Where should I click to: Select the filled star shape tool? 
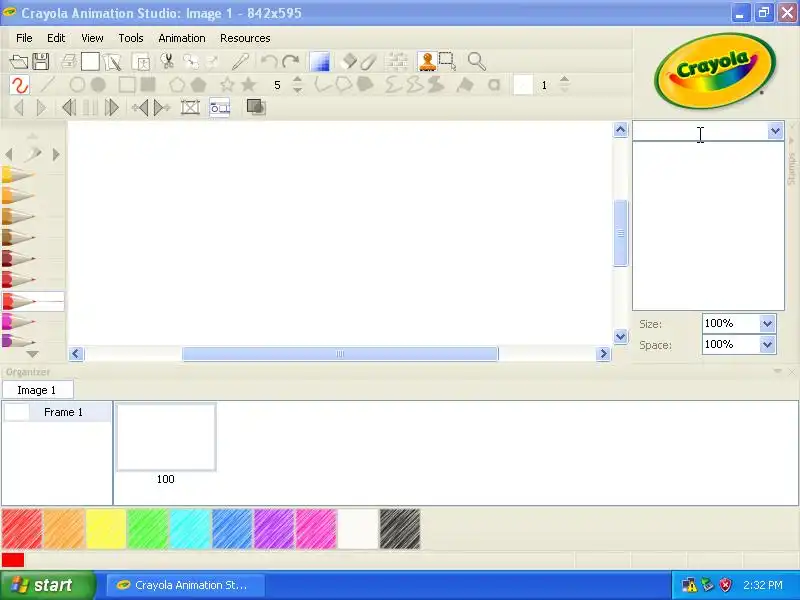[248, 85]
